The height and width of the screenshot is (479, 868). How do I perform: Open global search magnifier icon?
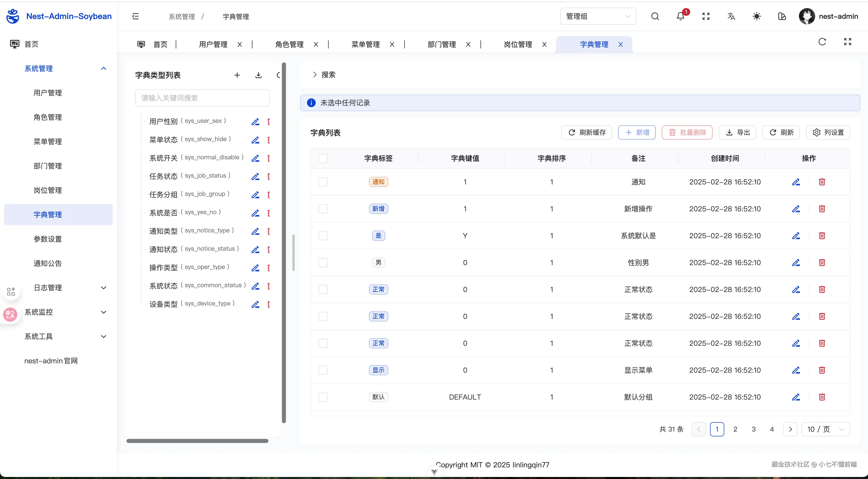655,16
